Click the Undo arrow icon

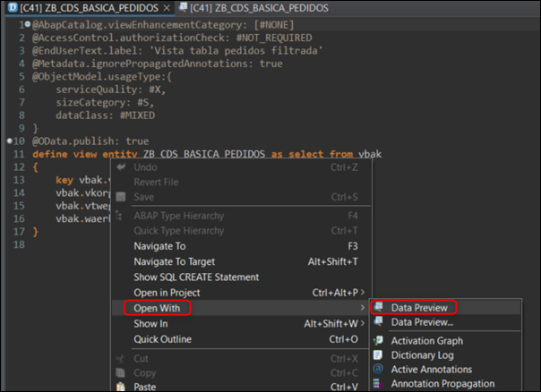click(x=121, y=167)
